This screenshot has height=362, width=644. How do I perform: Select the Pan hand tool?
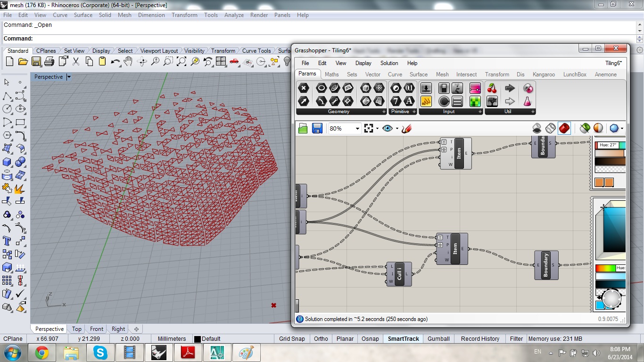pyautogui.click(x=128, y=61)
